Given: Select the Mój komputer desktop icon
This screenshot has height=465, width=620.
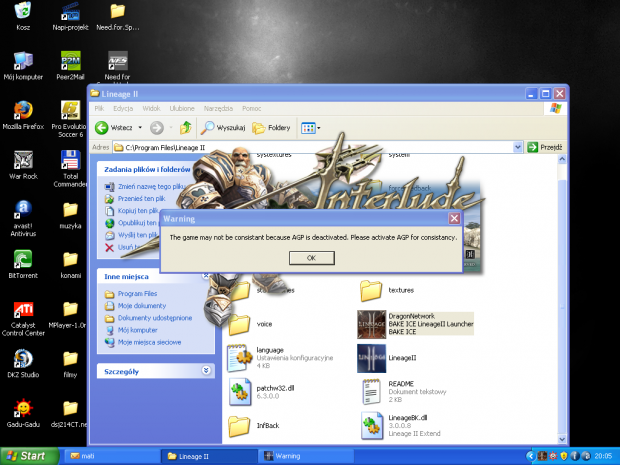Looking at the screenshot, I should [x=23, y=65].
